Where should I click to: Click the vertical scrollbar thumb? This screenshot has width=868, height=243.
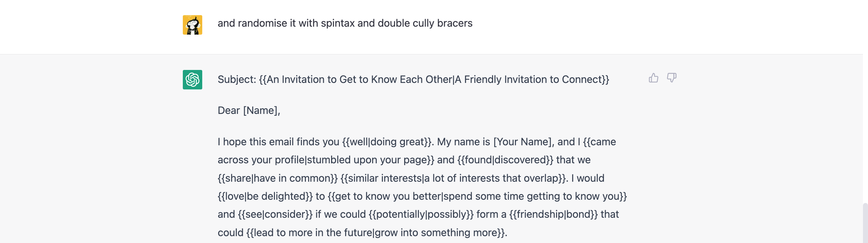tap(865, 223)
